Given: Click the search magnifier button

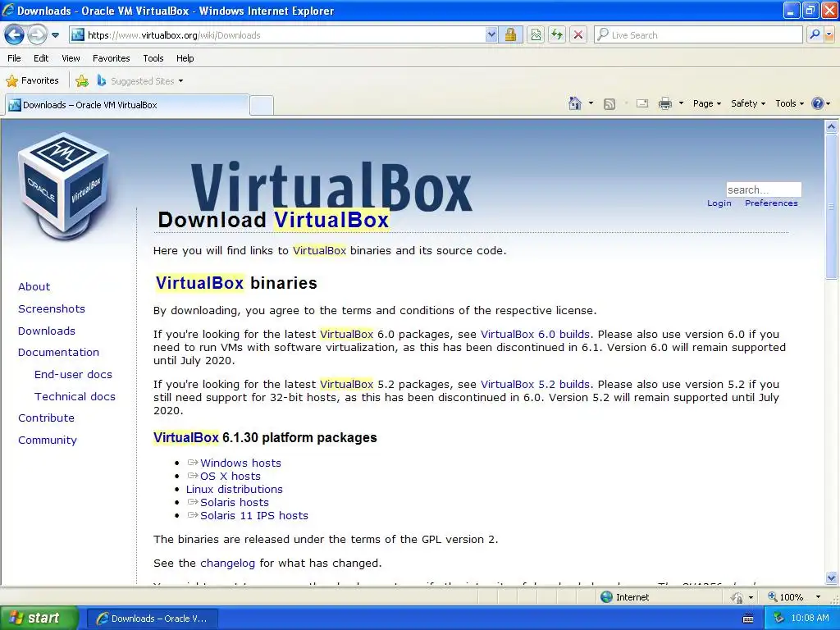Looking at the screenshot, I should (x=815, y=35).
